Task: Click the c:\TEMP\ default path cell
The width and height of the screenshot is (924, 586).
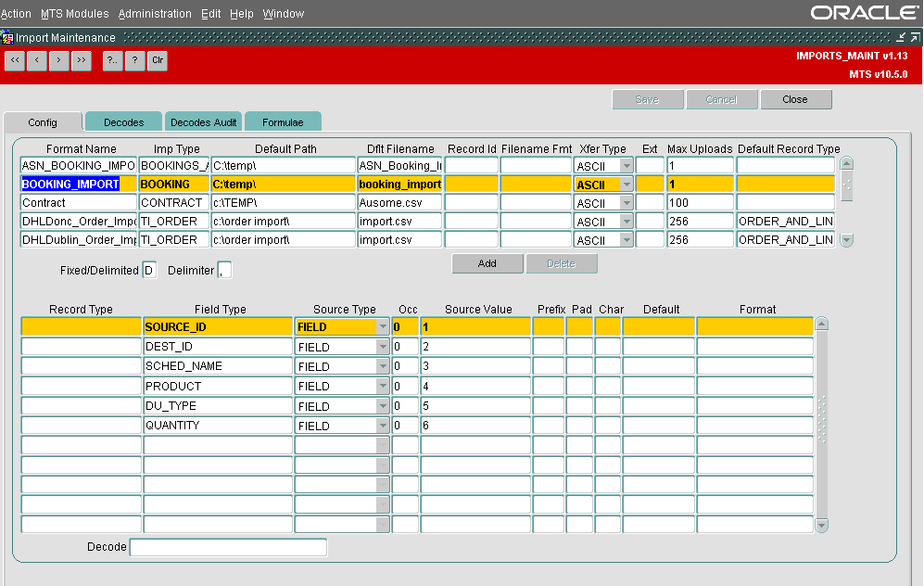Action: [284, 203]
